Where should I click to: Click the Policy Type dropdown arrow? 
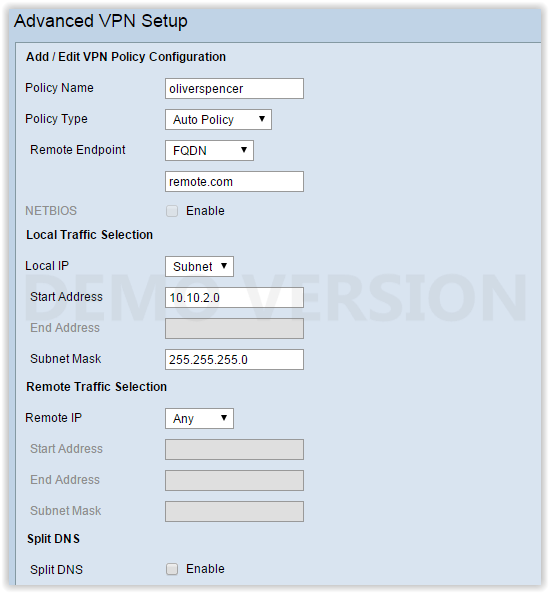click(x=262, y=119)
